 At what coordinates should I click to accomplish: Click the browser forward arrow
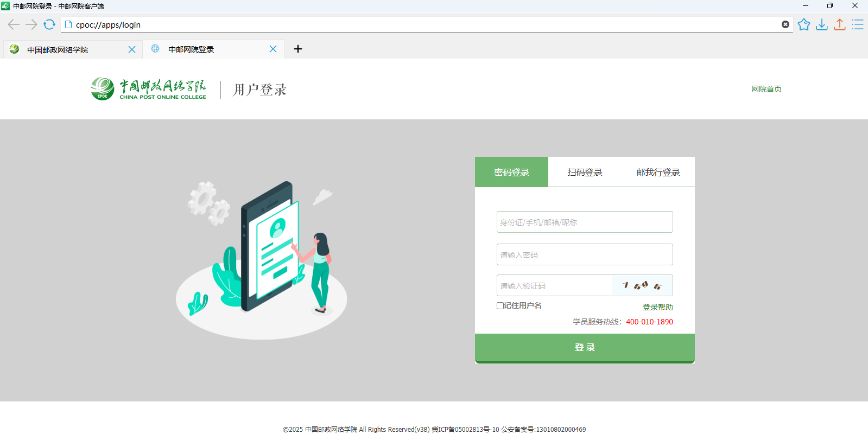click(31, 24)
